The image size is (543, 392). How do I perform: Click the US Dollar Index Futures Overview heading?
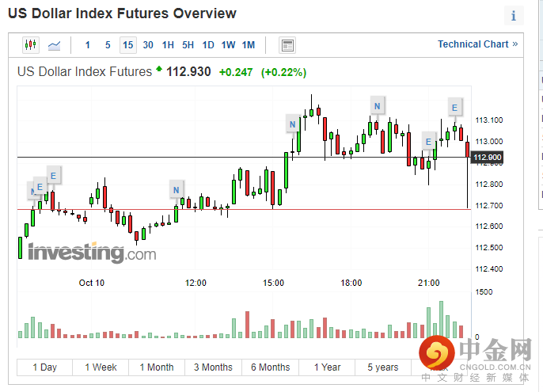pos(122,13)
